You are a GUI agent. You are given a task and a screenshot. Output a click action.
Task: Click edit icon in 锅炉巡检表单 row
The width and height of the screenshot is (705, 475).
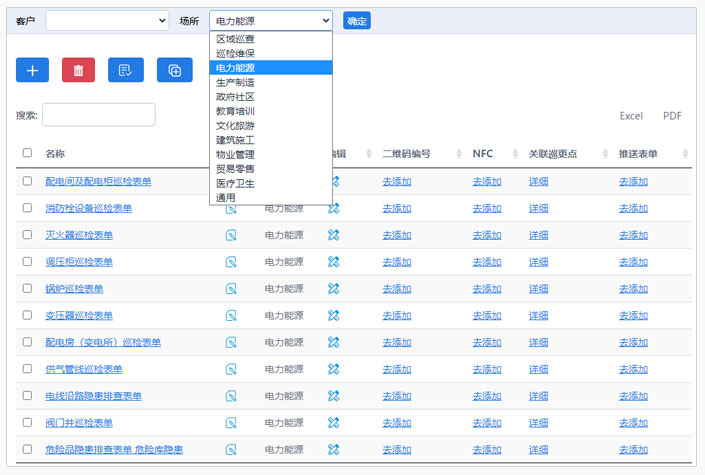point(334,289)
